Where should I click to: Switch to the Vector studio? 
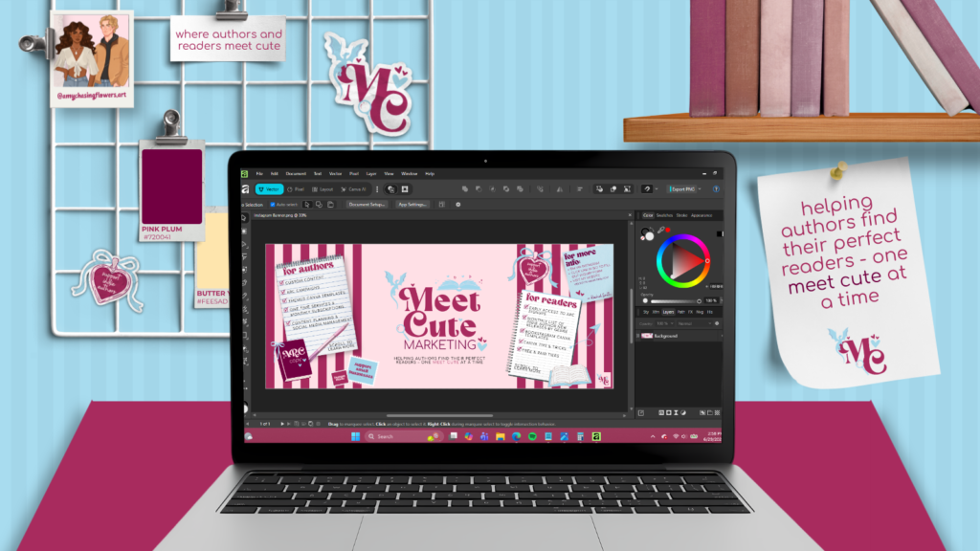pos(269,189)
